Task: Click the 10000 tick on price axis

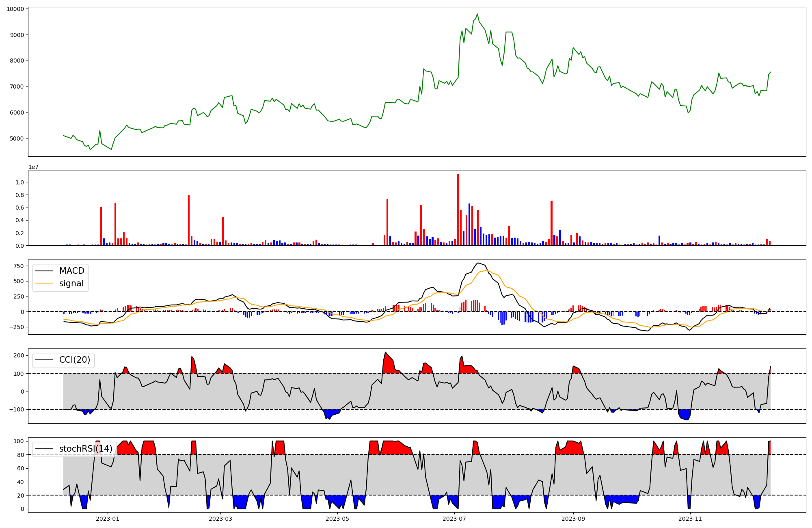Action: coord(15,9)
